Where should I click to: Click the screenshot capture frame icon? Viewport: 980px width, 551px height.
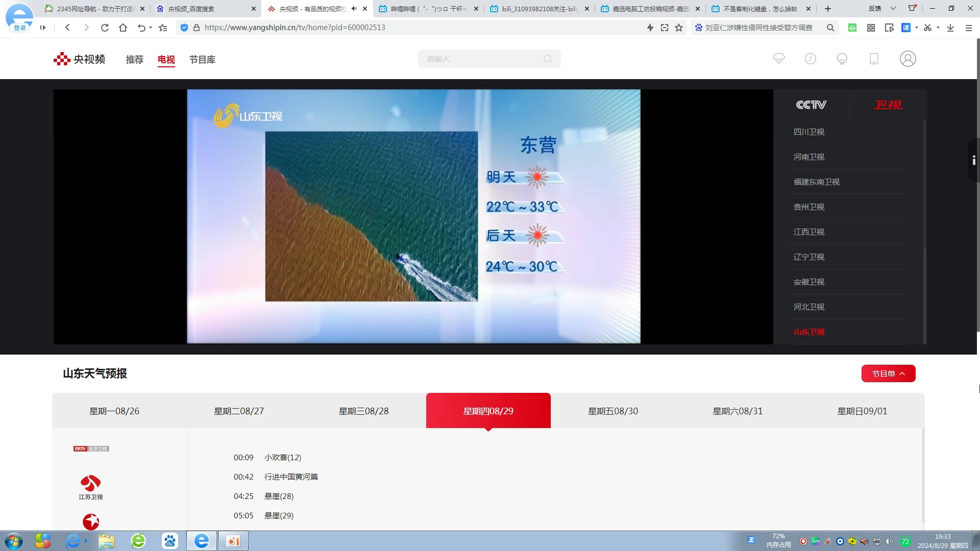(x=664, y=28)
